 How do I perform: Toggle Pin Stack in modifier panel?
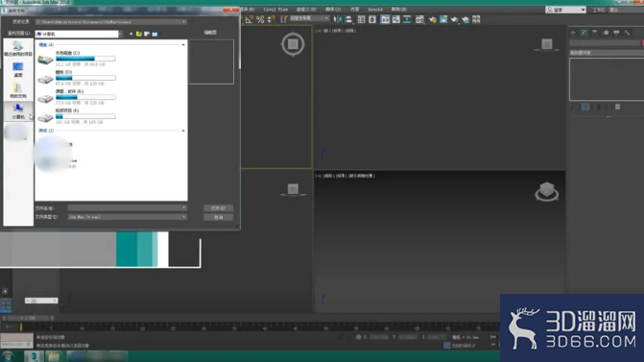point(573,107)
